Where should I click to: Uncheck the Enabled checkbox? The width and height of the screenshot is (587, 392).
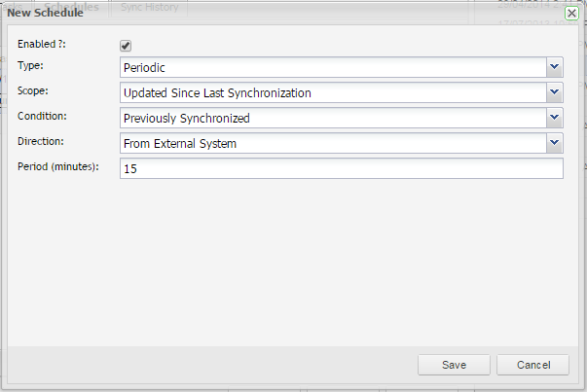click(x=126, y=46)
